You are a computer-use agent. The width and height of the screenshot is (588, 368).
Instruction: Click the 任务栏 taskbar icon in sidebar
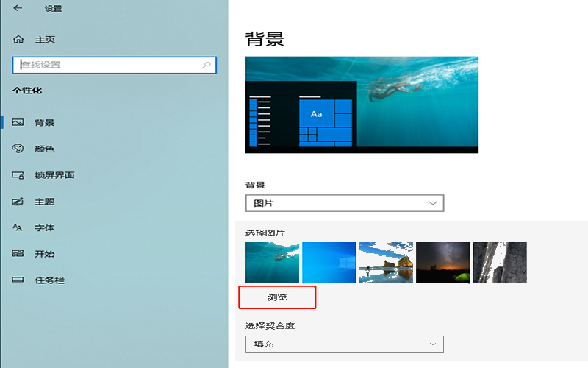tap(18, 280)
